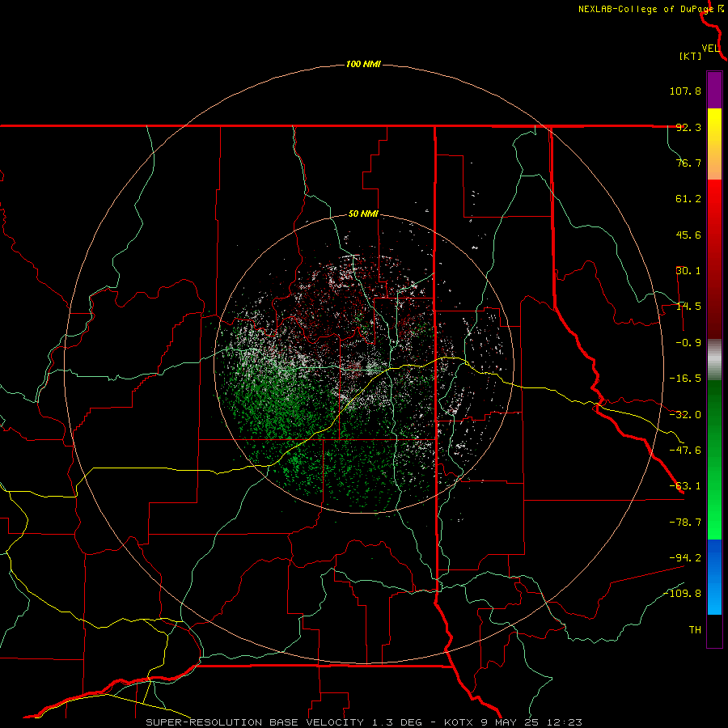Click the VEL legend title
728x728 pixels.
click(710, 49)
